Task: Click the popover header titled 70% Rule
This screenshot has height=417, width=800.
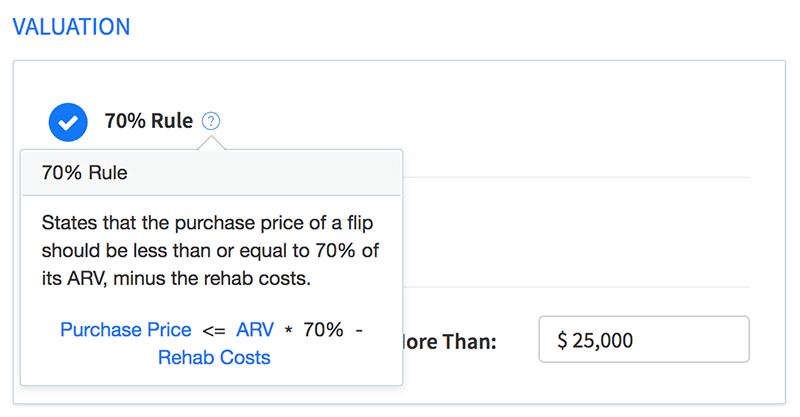Action: [211, 173]
